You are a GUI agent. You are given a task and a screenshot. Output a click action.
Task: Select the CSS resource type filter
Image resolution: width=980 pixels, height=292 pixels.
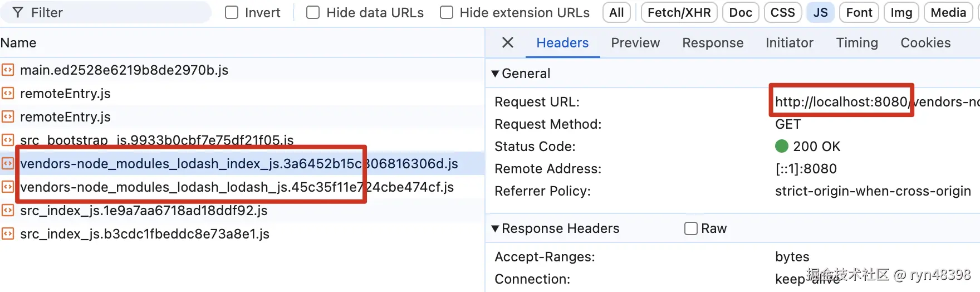coord(782,12)
